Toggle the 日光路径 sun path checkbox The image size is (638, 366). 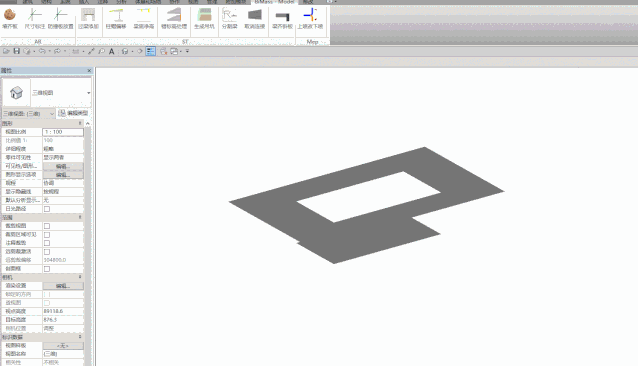(47, 209)
